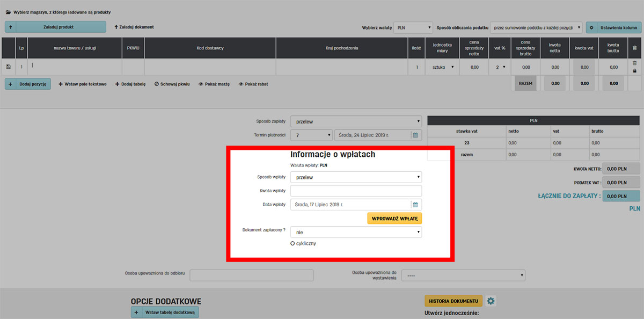Open the calendar for Data wpłaty
Image resolution: width=644 pixels, height=319 pixels.
point(415,205)
